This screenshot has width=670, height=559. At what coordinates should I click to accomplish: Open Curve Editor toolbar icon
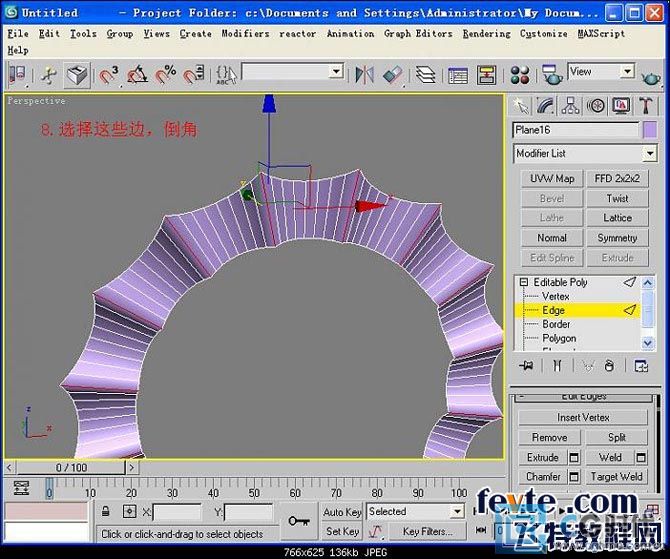pos(458,76)
